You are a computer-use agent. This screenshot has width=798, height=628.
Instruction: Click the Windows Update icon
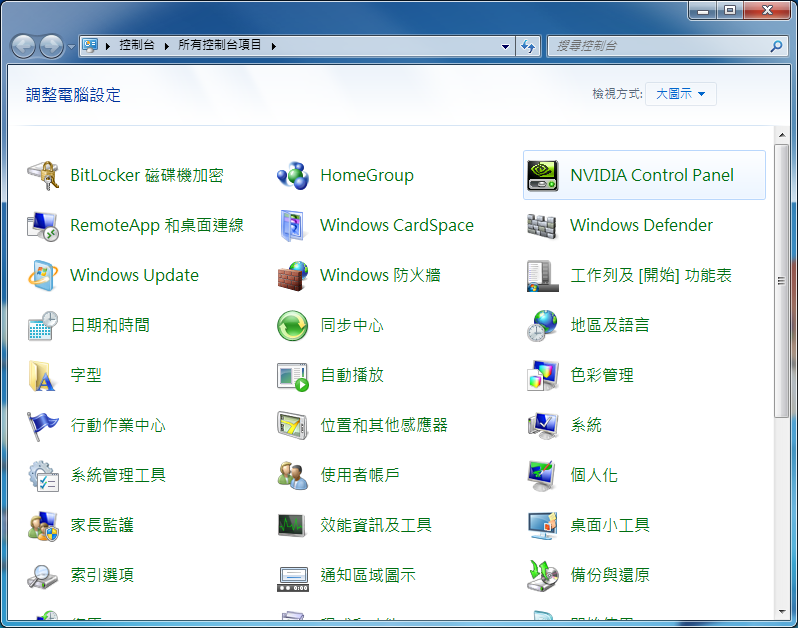pos(43,276)
